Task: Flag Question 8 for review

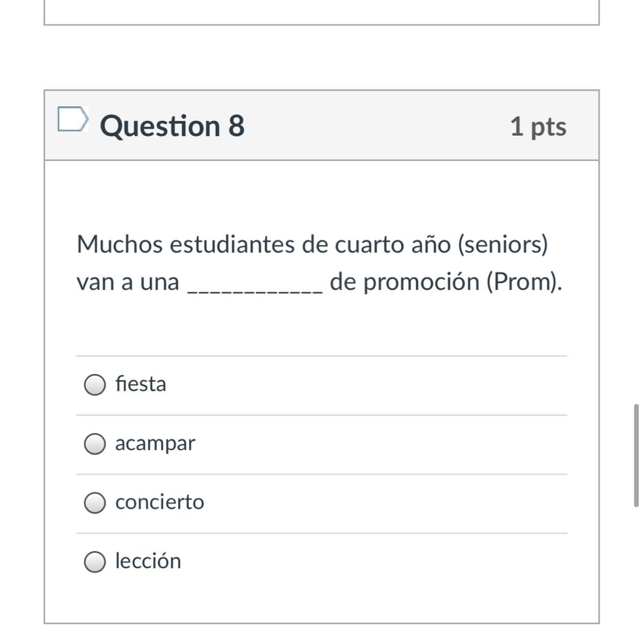Action: coord(72,119)
